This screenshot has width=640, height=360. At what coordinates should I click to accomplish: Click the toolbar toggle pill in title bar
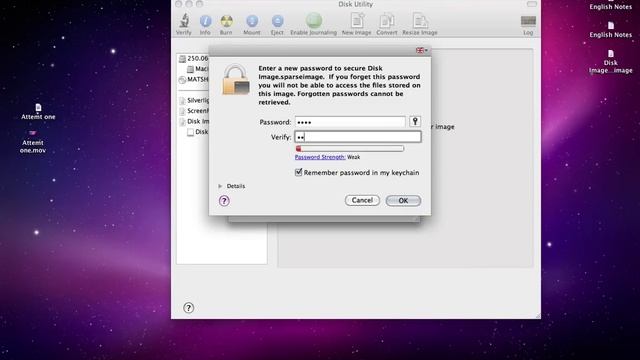(532, 4)
